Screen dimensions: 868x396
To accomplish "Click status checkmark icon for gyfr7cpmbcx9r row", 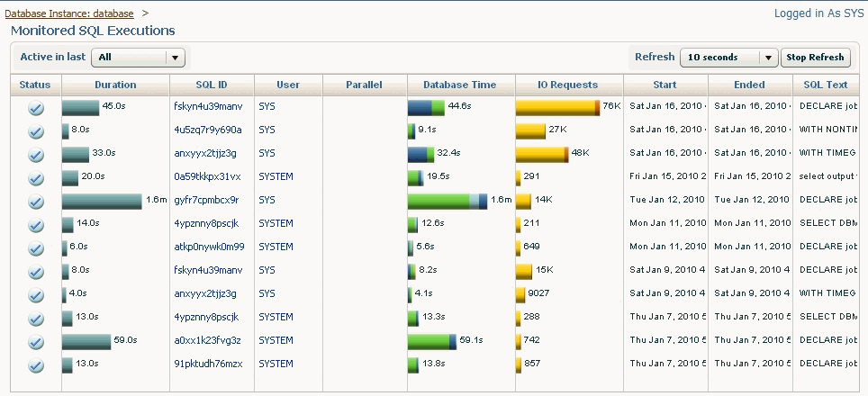I will (x=36, y=202).
